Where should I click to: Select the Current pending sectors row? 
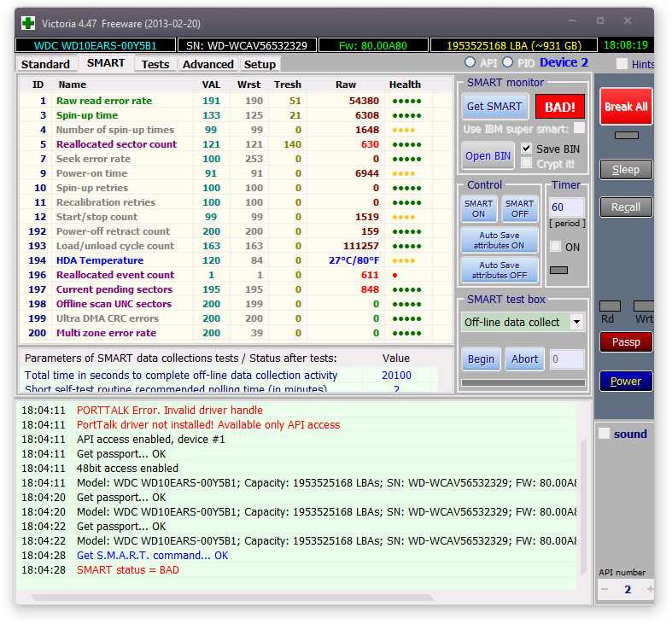click(x=236, y=289)
